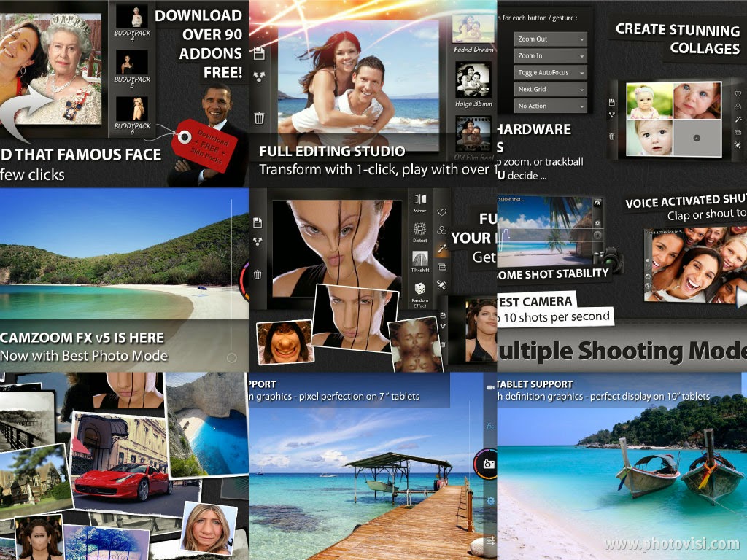This screenshot has height=560, width=747.
Task: Open the three-circles color icon beside Distort
Action: click(x=441, y=230)
